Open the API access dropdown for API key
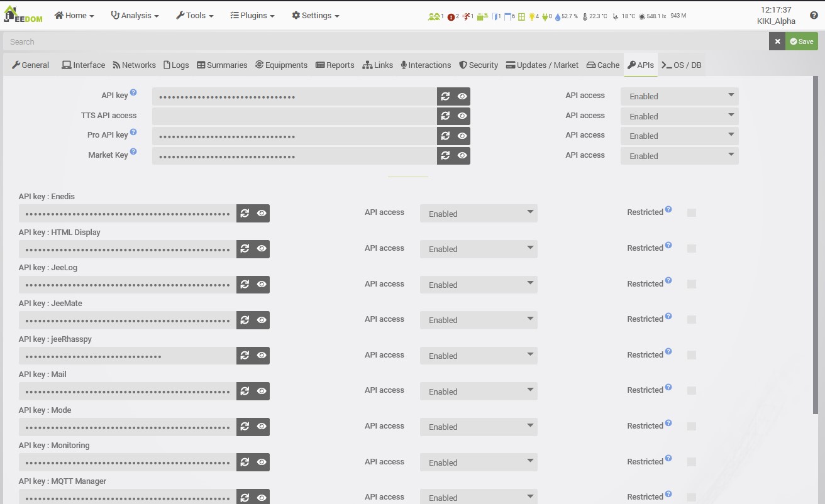 click(x=680, y=96)
